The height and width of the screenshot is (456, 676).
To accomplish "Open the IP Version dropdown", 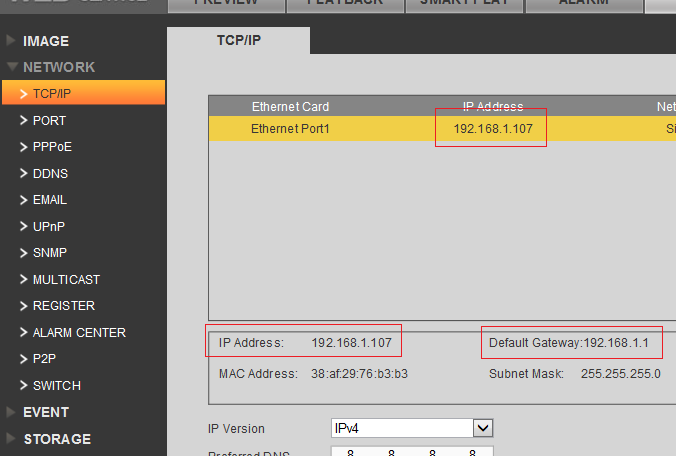I will pos(412,428).
